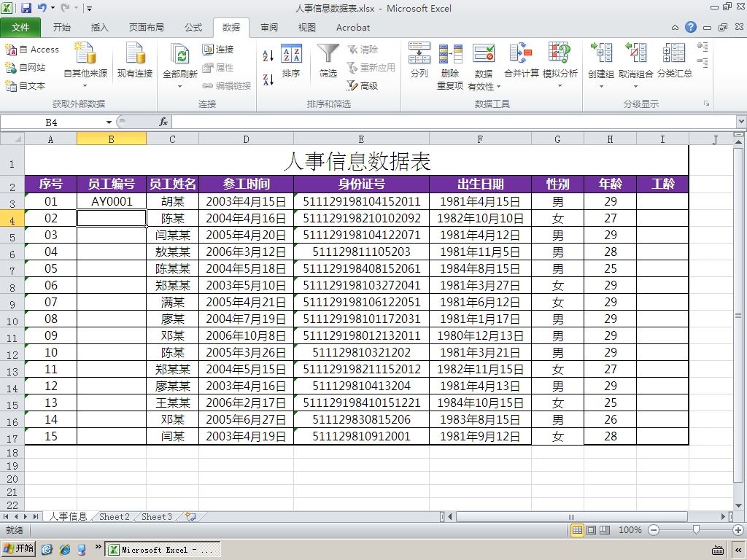This screenshot has width=747, height=560.
Task: Open the Name Box dropdown arrow
Action: tap(109, 122)
